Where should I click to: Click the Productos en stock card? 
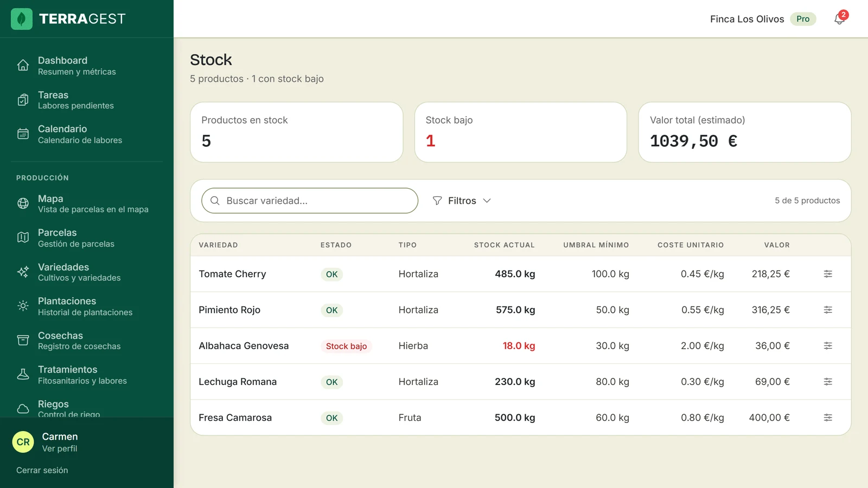pyautogui.click(x=297, y=132)
